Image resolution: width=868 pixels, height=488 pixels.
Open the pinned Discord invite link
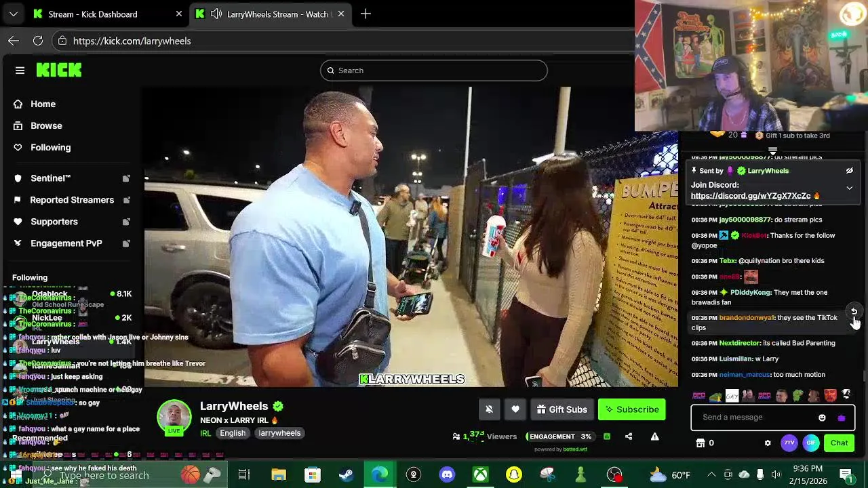tap(751, 196)
